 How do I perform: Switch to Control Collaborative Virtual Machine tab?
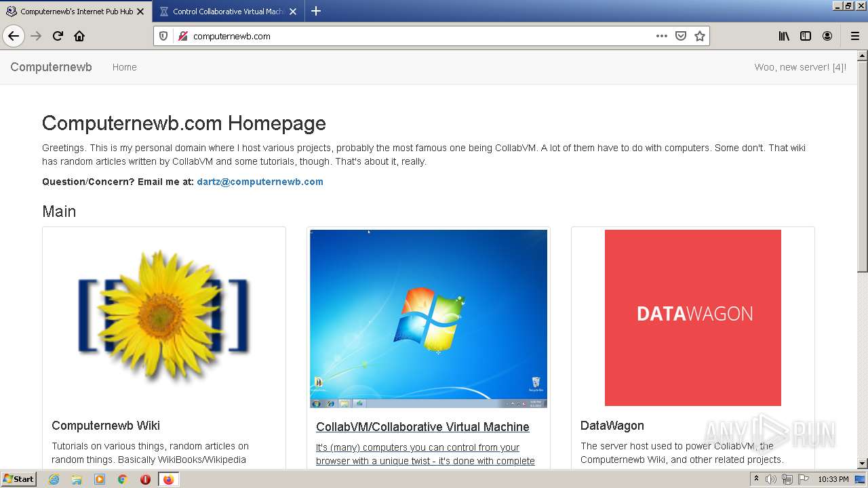(229, 12)
